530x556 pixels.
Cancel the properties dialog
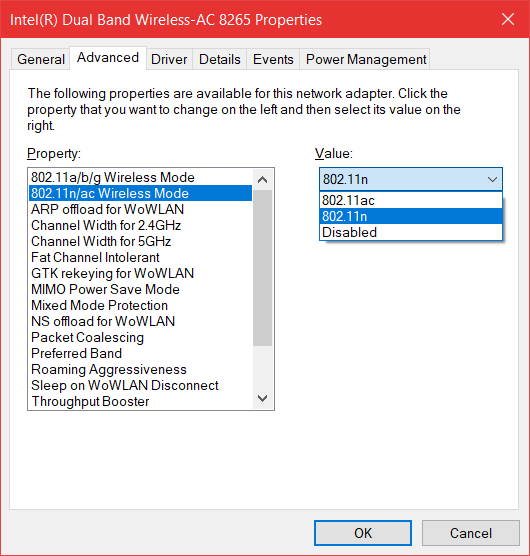(x=470, y=533)
